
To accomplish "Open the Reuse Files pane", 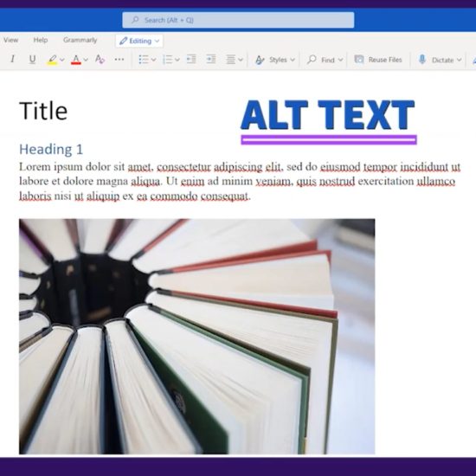I will 378,60.
